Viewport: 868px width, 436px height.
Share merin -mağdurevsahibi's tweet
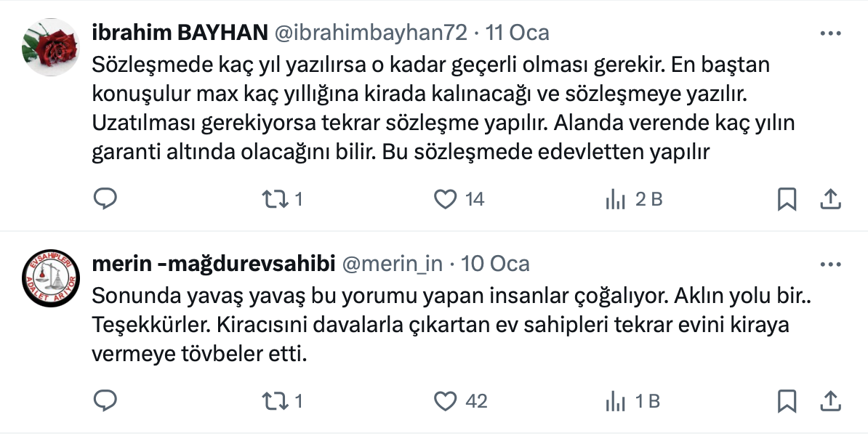tap(830, 400)
